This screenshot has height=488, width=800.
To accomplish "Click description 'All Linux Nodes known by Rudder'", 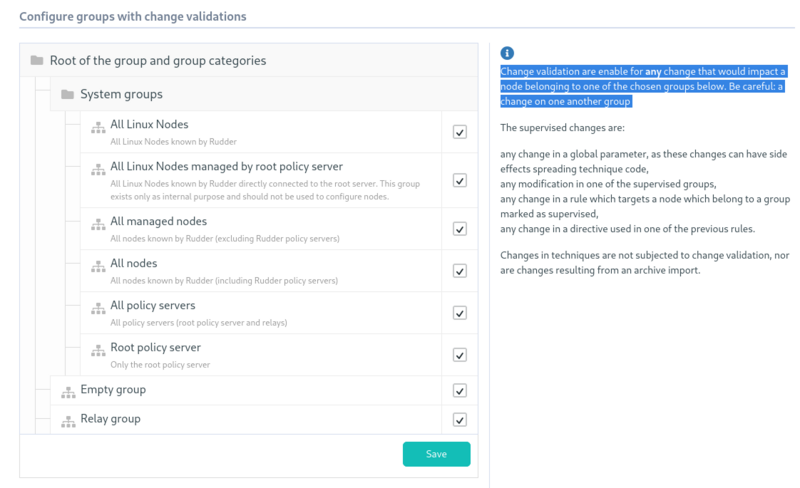I will tap(173, 141).
